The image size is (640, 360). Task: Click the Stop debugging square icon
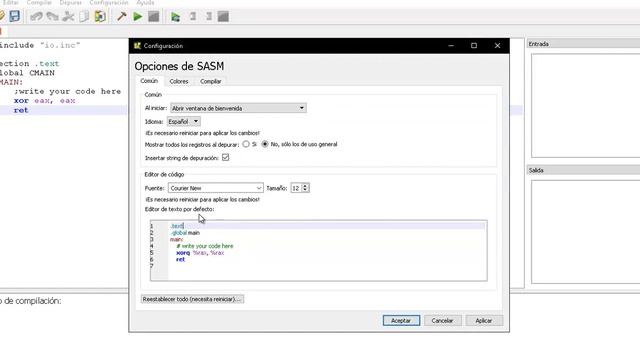click(x=223, y=16)
